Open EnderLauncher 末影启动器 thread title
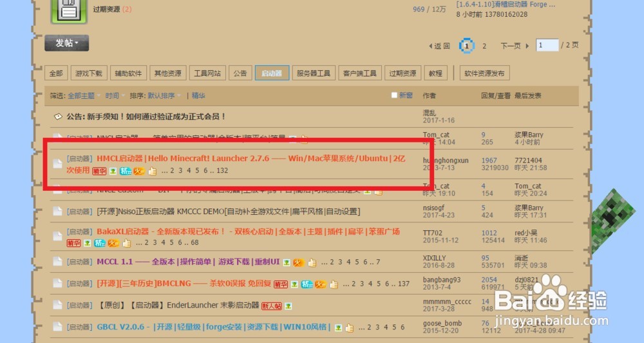The width and height of the screenshot is (644, 343). tap(178, 306)
